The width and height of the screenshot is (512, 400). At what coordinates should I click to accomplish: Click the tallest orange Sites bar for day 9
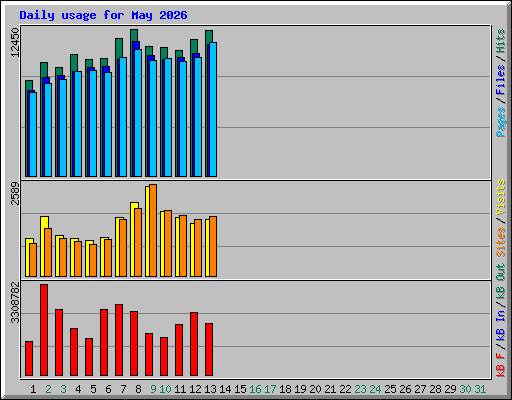click(x=153, y=230)
